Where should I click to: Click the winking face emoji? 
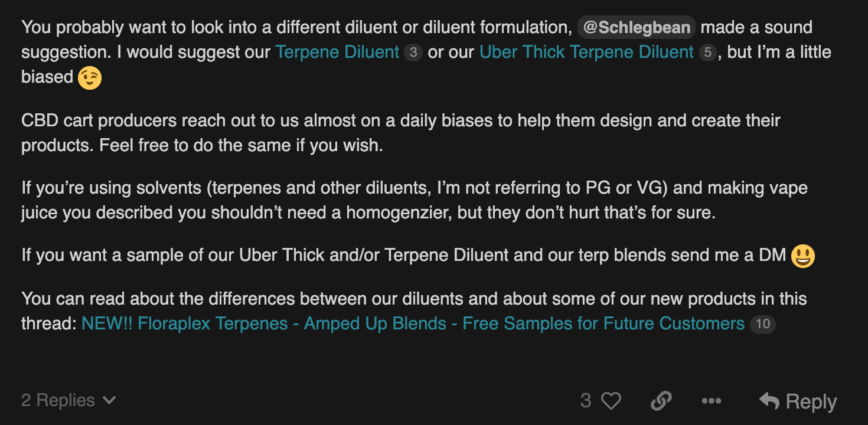[90, 77]
